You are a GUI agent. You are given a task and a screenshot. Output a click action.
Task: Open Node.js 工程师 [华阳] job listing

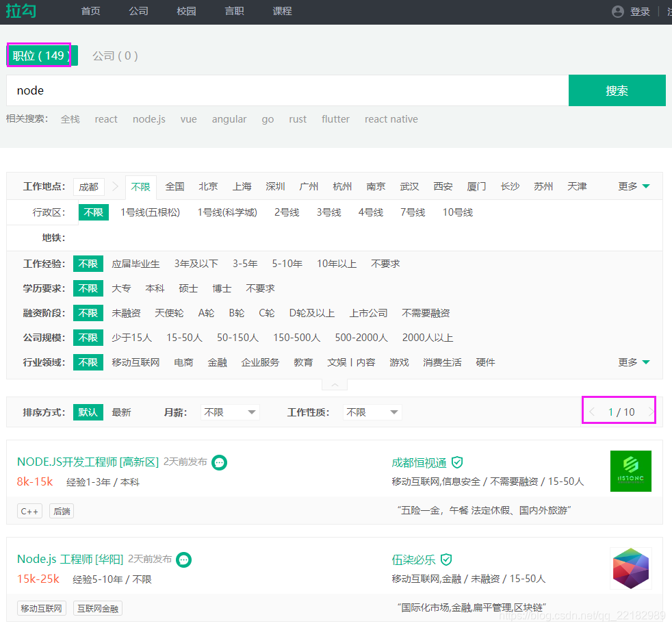tap(70, 560)
